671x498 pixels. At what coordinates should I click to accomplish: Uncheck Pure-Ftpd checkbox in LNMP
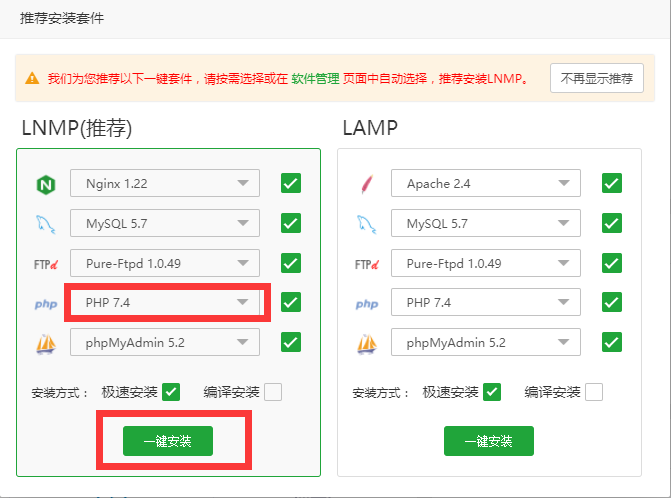tap(291, 263)
